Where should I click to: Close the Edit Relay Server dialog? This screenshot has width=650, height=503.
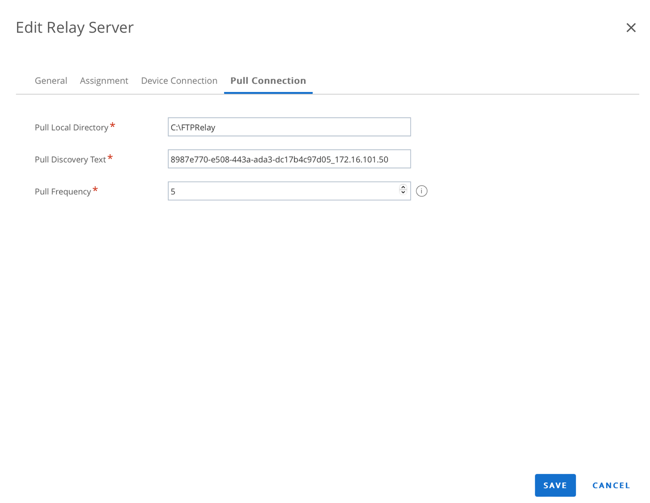pyautogui.click(x=630, y=28)
